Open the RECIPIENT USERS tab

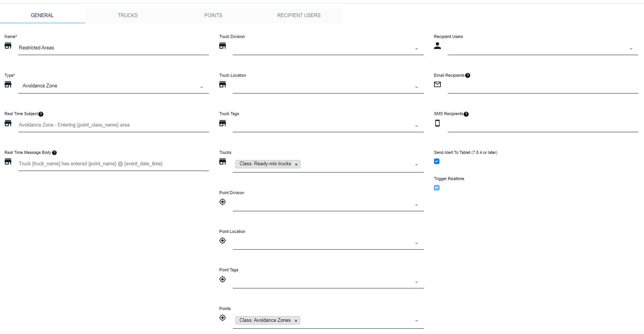coord(299,16)
